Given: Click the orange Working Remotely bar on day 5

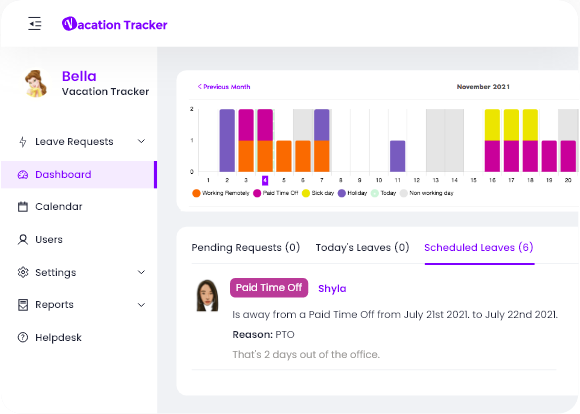Looking at the screenshot, I should pos(284,156).
